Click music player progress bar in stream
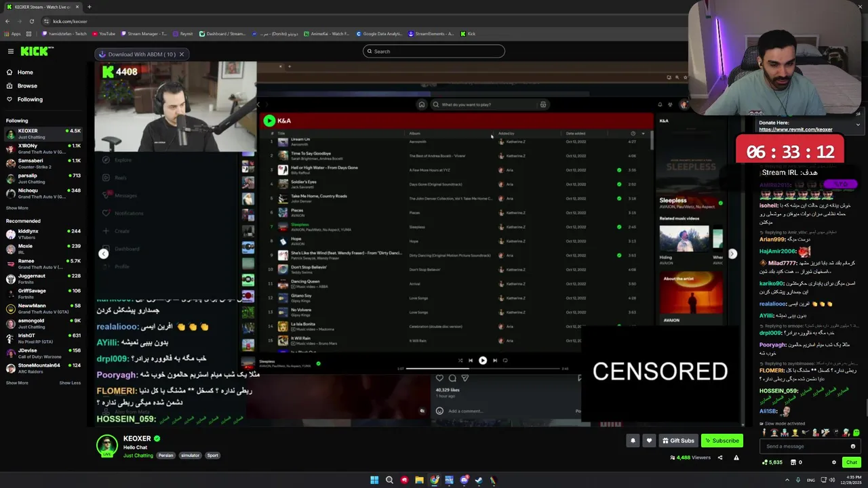The height and width of the screenshot is (488, 868). pos(483,369)
